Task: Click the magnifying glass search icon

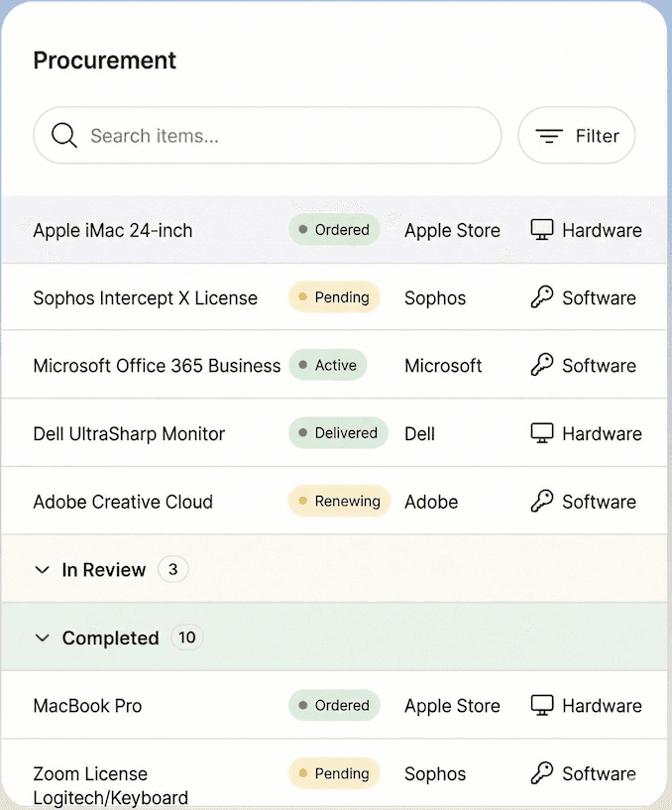Action: [x=63, y=135]
